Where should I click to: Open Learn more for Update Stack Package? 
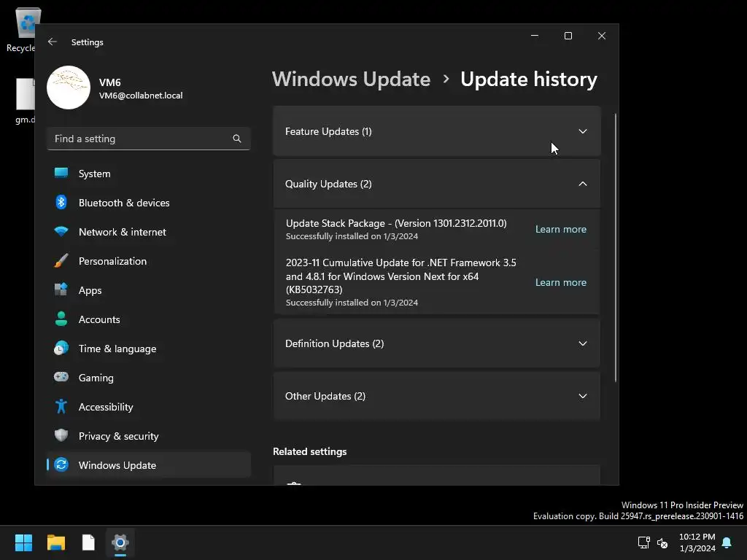point(561,229)
